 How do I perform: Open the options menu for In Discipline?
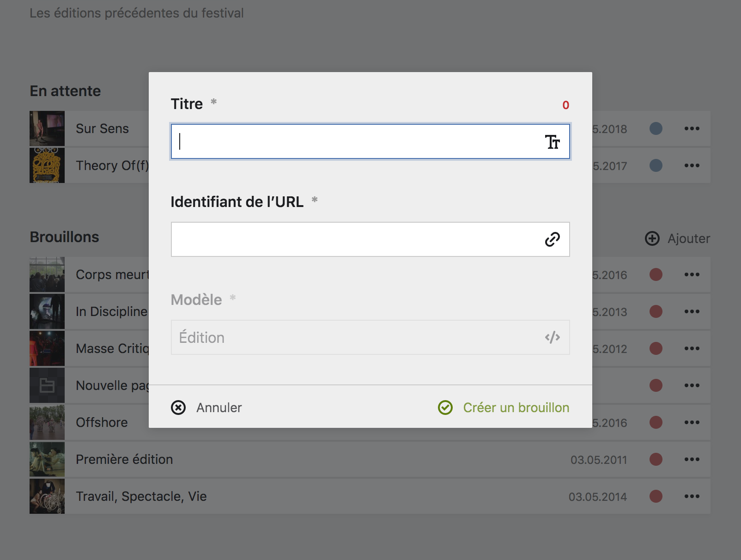692,311
